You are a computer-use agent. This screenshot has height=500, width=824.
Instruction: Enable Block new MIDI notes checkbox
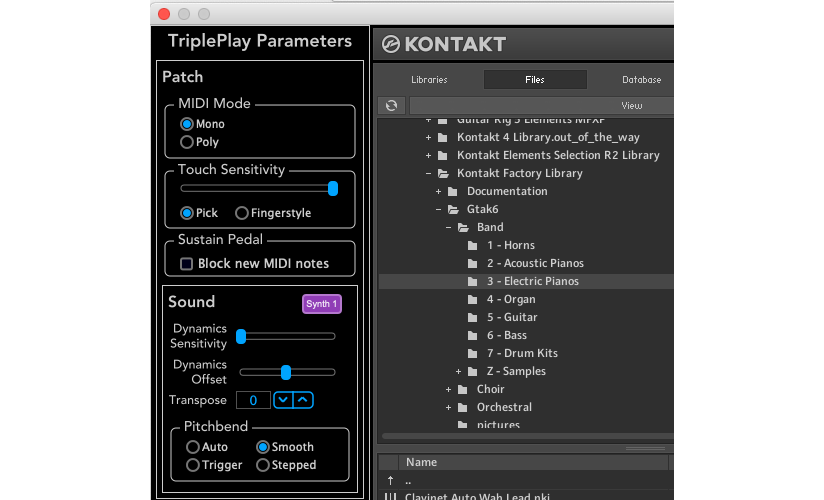186,264
